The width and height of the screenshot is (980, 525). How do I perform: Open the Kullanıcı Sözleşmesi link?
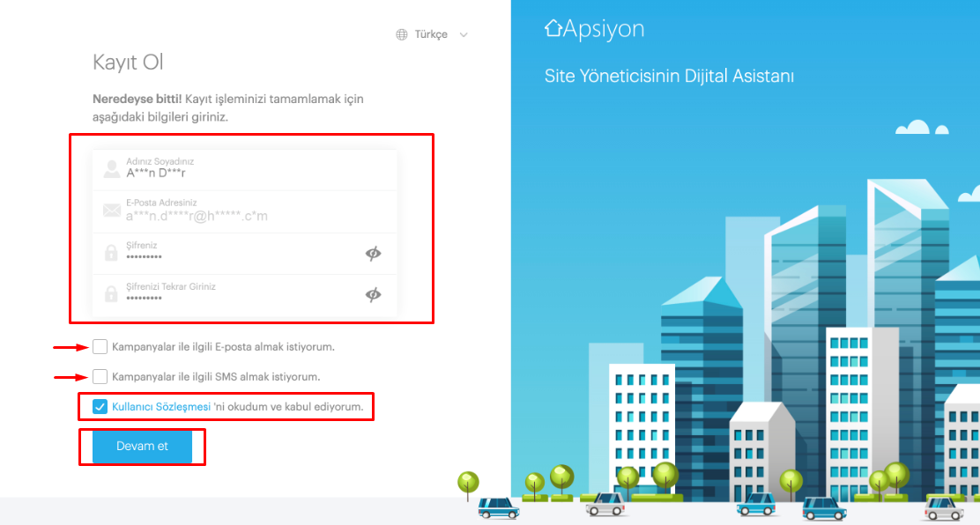pyautogui.click(x=161, y=407)
